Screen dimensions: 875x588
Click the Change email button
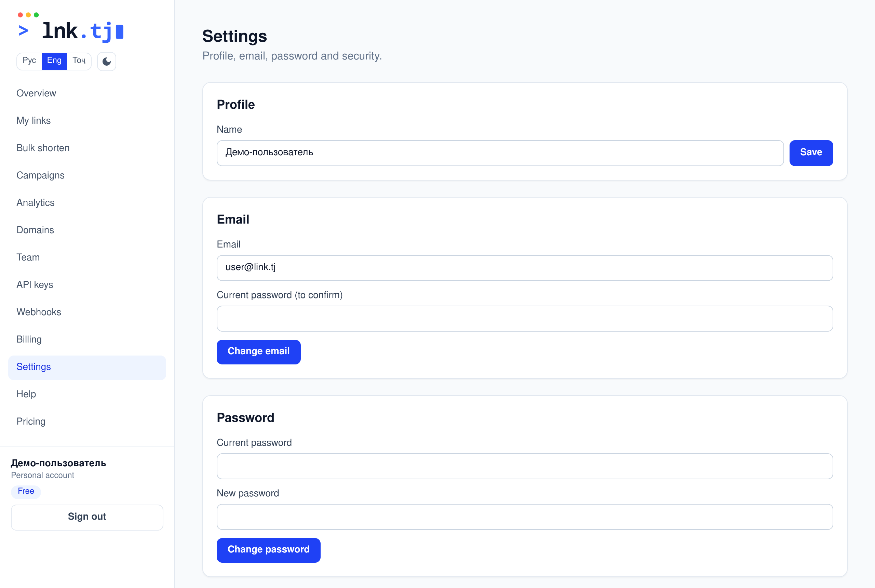tap(259, 352)
